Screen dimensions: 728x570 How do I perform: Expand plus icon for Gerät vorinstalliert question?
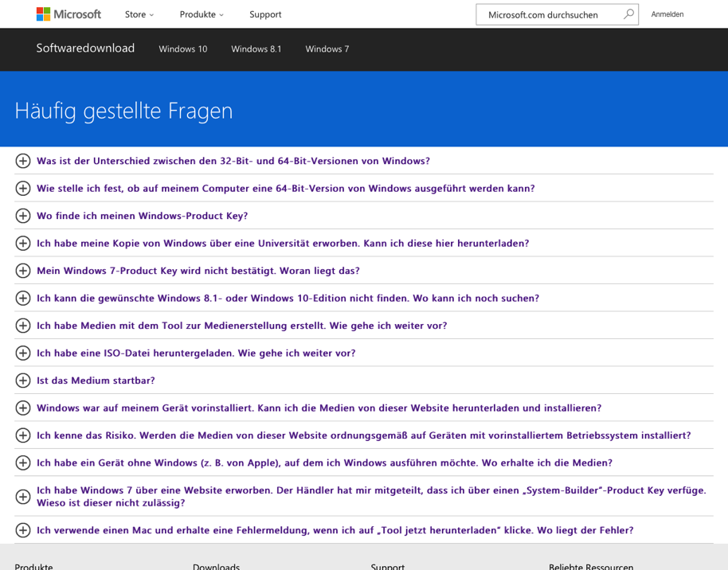tap(23, 408)
